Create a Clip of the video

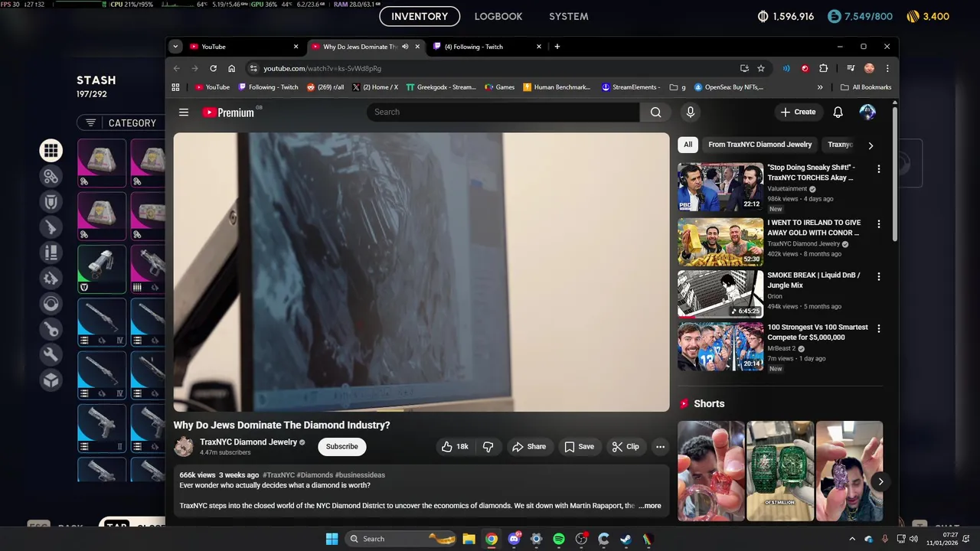626,447
